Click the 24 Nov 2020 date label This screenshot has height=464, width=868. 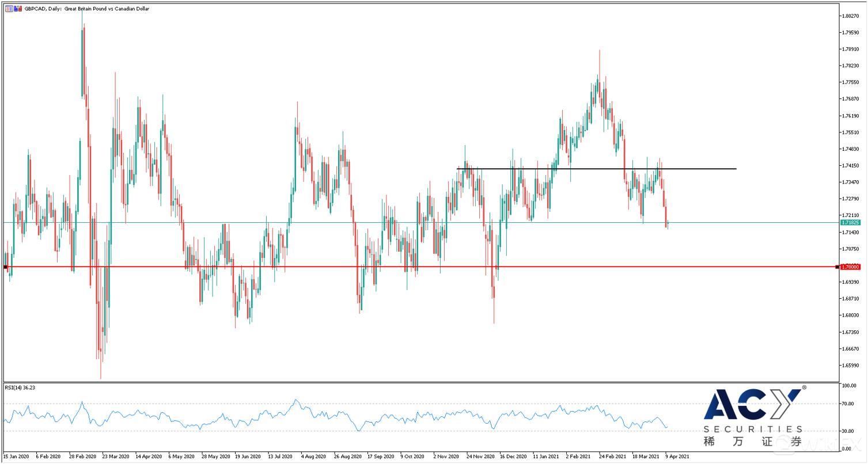click(480, 456)
